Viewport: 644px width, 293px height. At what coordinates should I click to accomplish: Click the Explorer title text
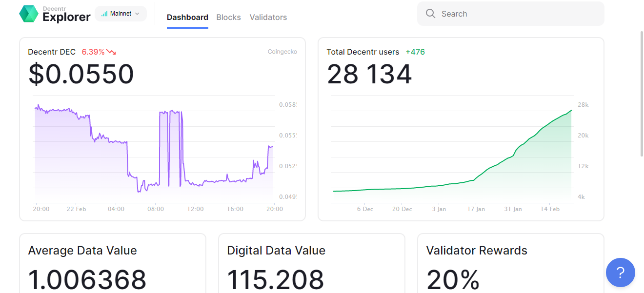[x=66, y=17]
